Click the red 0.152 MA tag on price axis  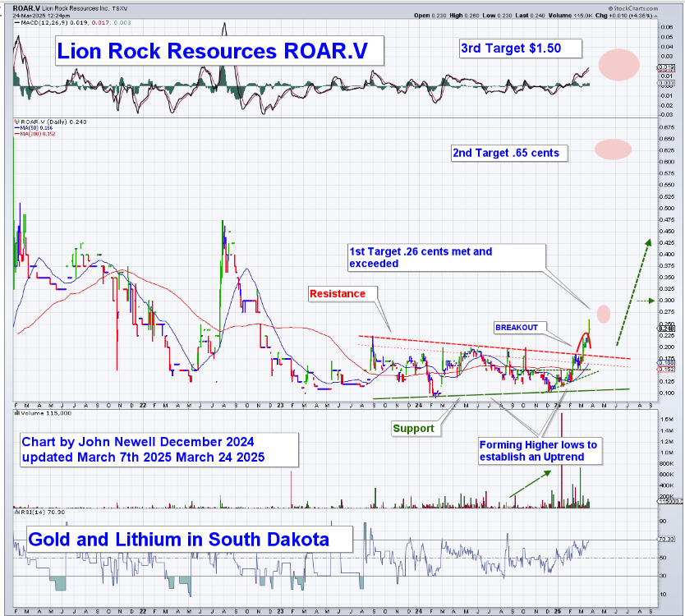pyautogui.click(x=667, y=369)
